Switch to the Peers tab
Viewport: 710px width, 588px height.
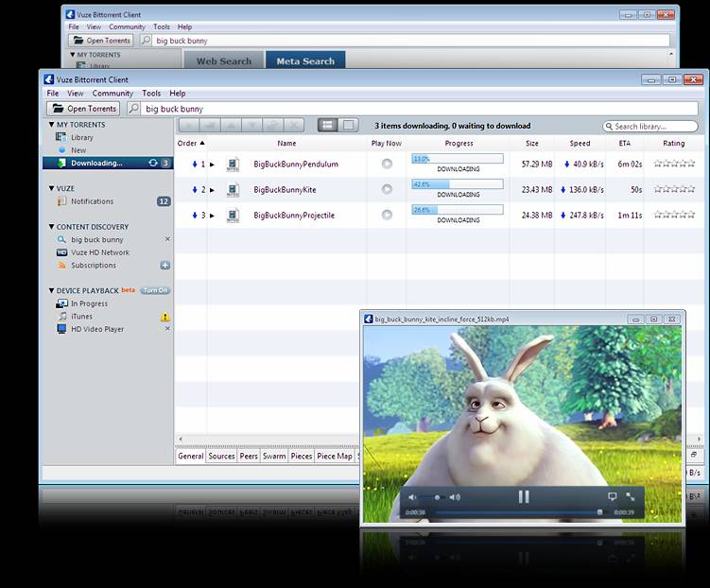pyautogui.click(x=249, y=456)
